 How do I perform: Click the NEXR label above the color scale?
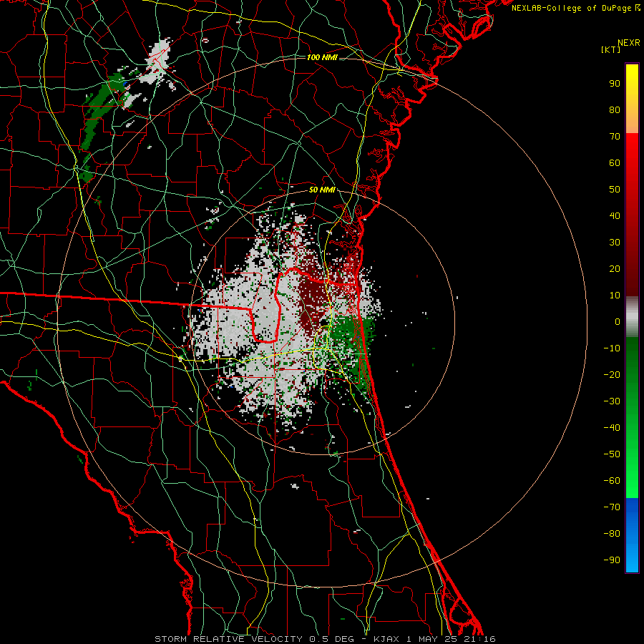click(x=628, y=43)
